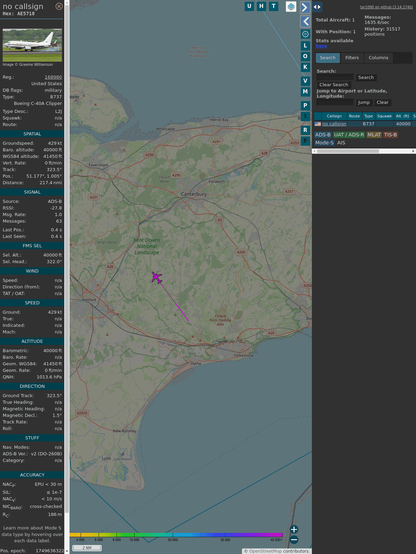The image size is (416, 554).
Task: Click the T tracks toggle button
Action: (x=273, y=6)
